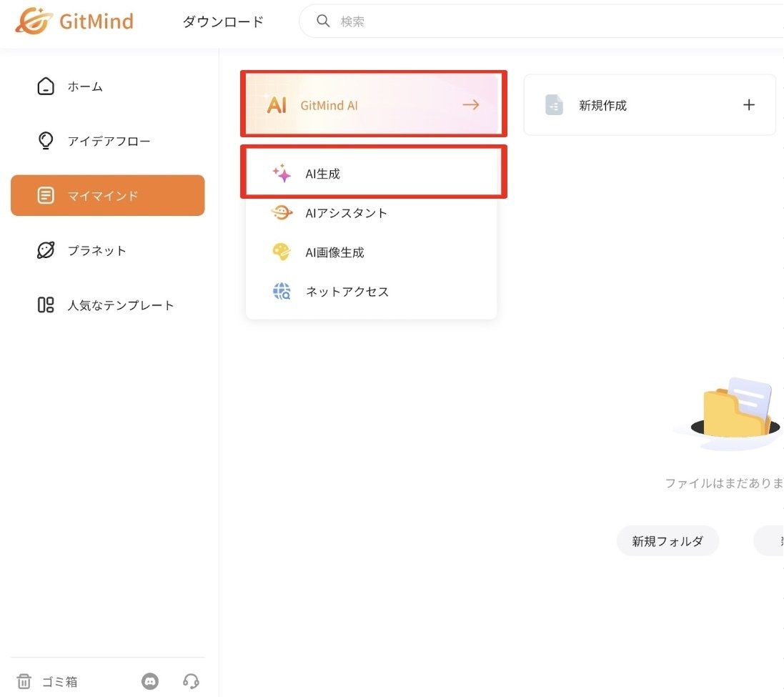This screenshot has height=697, width=784.
Task: Open プラネット in the sidebar
Action: coord(107,250)
